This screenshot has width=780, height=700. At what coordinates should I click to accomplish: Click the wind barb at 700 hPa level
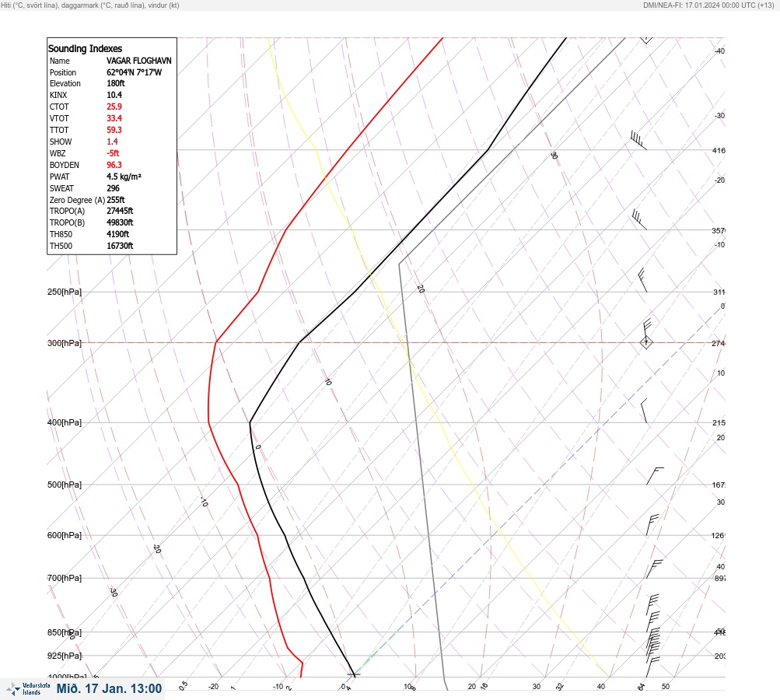pos(654,569)
